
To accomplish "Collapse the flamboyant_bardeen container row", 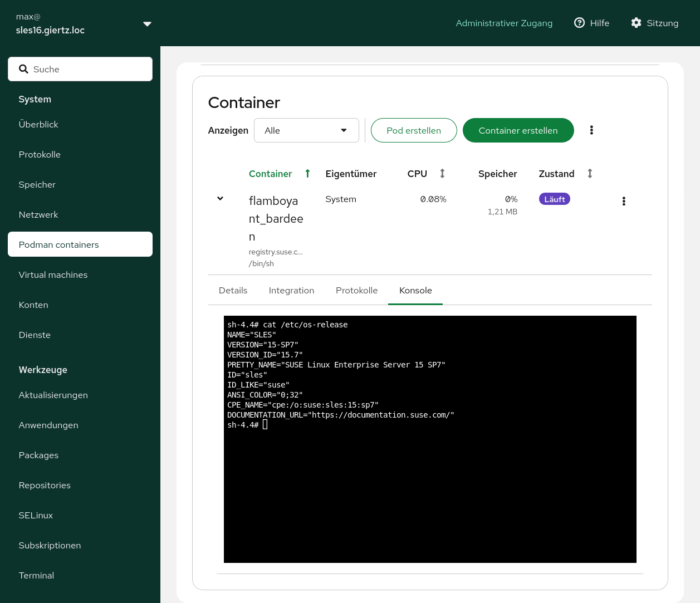I will pos(220,199).
